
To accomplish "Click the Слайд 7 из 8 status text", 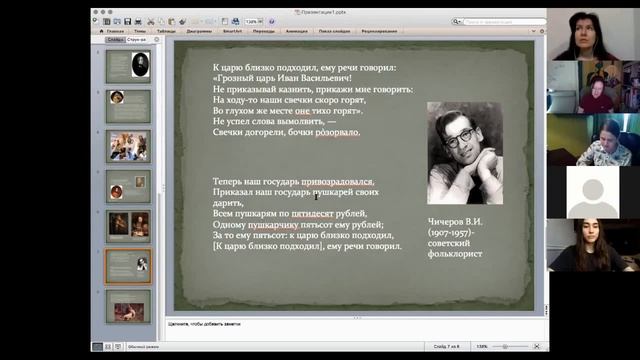I will (447, 347).
